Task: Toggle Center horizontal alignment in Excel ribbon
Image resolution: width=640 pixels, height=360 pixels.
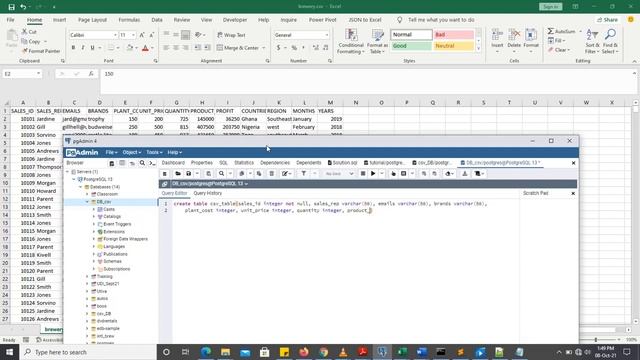Action: coord(176,48)
